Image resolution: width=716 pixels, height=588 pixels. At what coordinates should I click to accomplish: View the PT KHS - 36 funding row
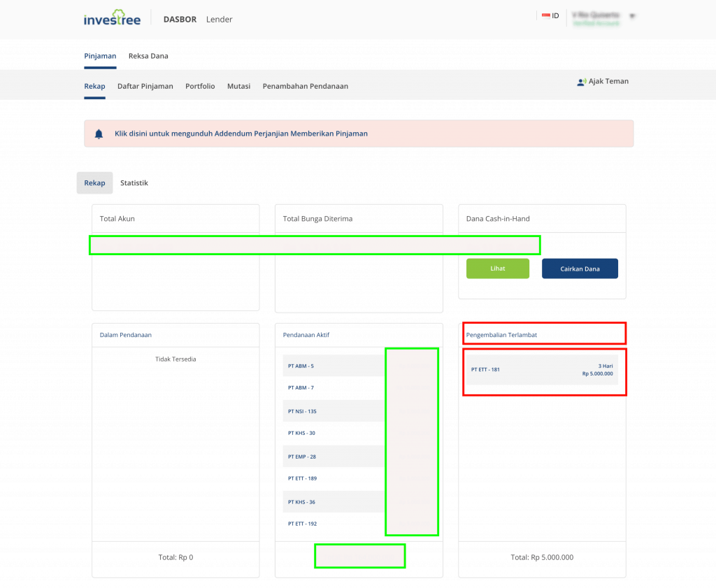coord(302,502)
